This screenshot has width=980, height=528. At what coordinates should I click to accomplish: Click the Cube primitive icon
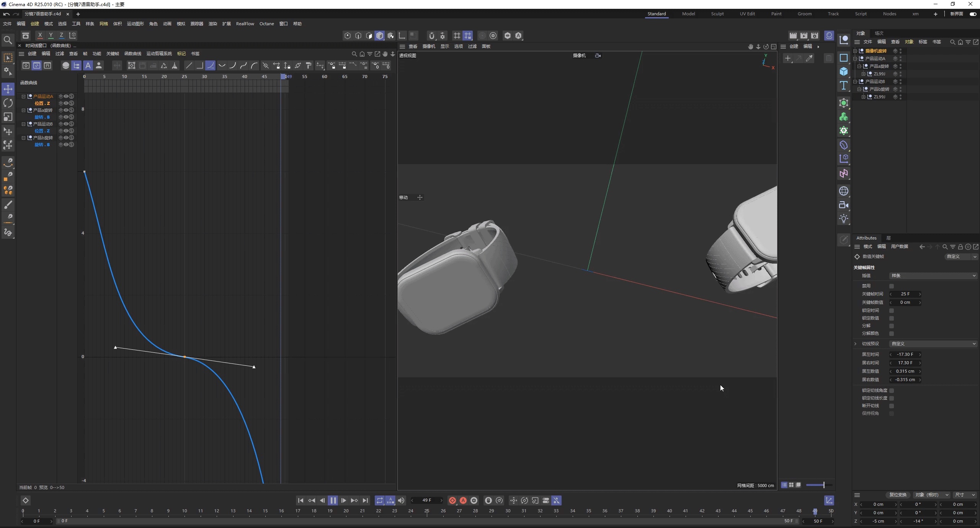point(844,72)
